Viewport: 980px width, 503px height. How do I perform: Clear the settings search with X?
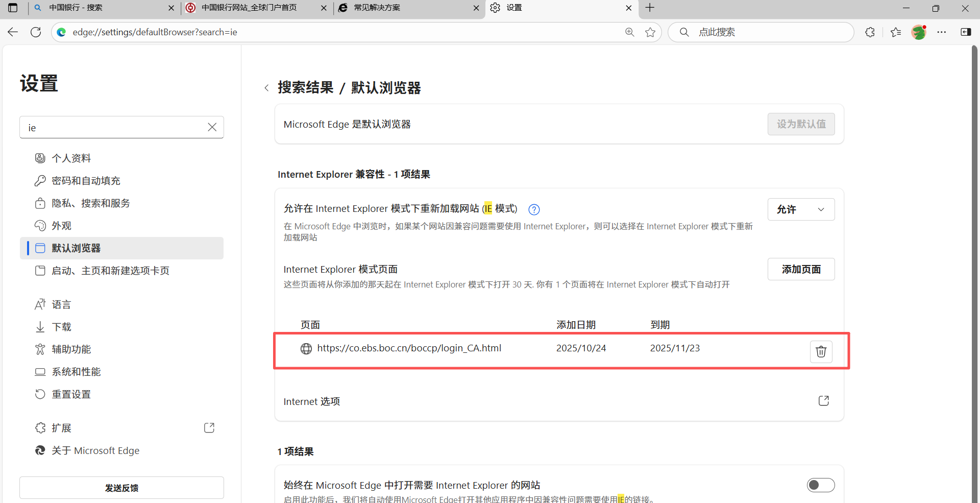pyautogui.click(x=212, y=127)
